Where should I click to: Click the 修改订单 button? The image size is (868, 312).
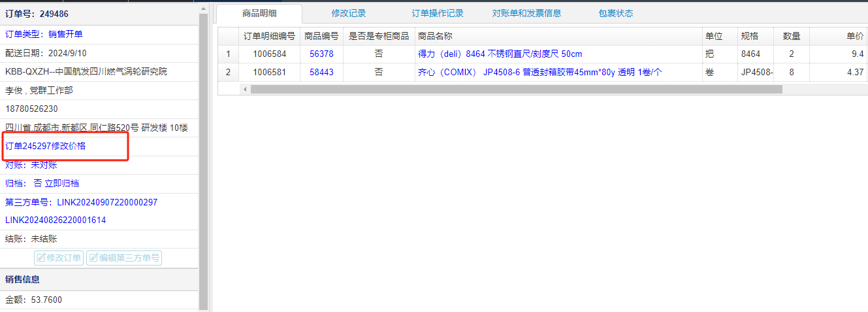point(59,258)
